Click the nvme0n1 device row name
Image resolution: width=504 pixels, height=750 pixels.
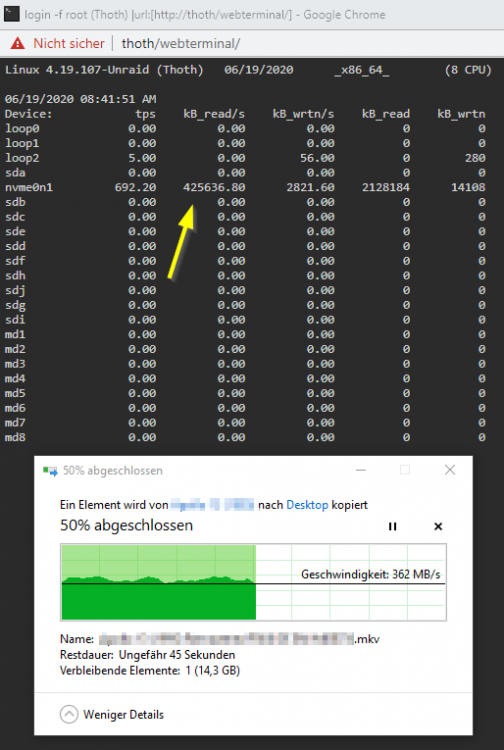[x=29, y=187]
